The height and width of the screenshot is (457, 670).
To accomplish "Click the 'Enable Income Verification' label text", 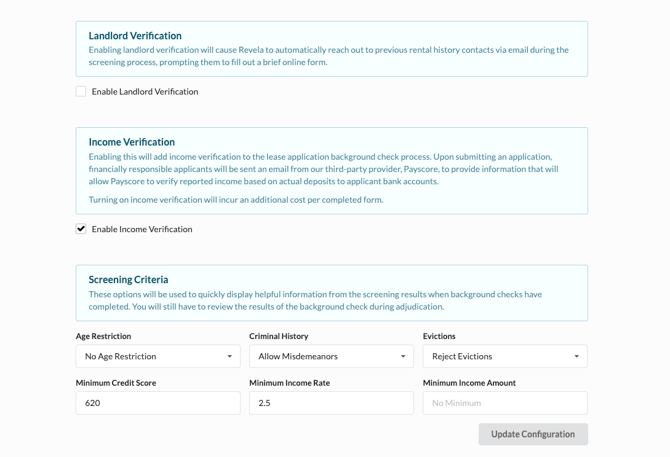I will tap(141, 229).
